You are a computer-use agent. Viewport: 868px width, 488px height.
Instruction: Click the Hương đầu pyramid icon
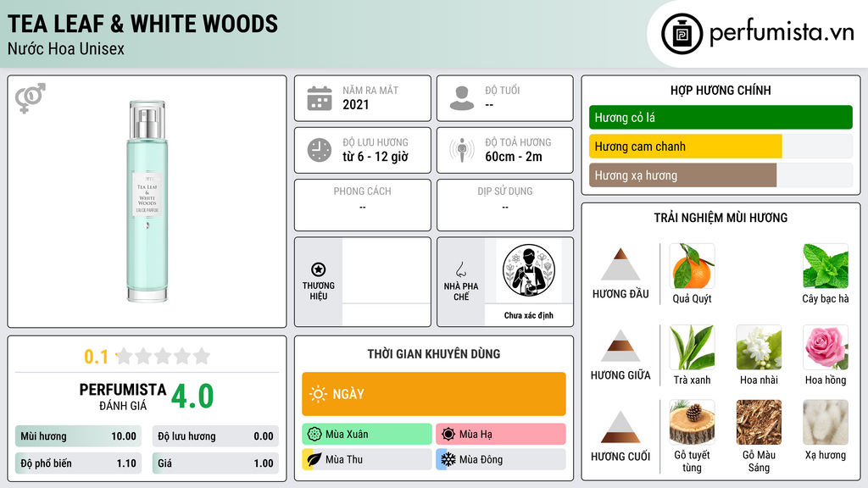(x=620, y=264)
